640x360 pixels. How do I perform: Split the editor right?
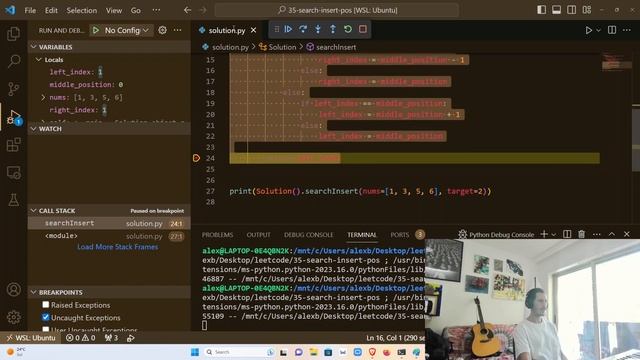(x=612, y=30)
